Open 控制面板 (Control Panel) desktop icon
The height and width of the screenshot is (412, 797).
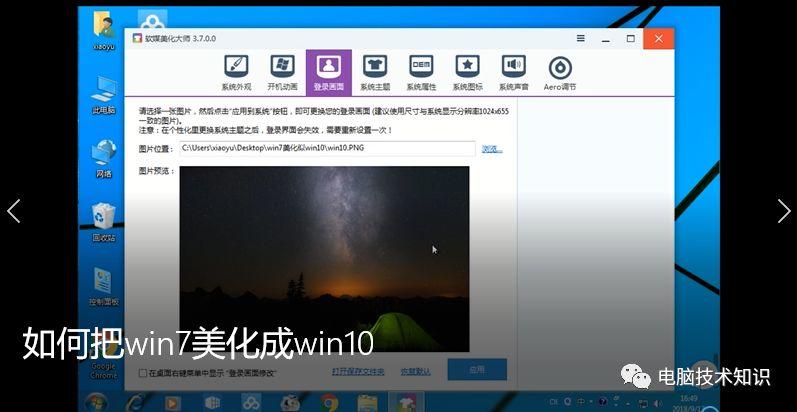(104, 287)
